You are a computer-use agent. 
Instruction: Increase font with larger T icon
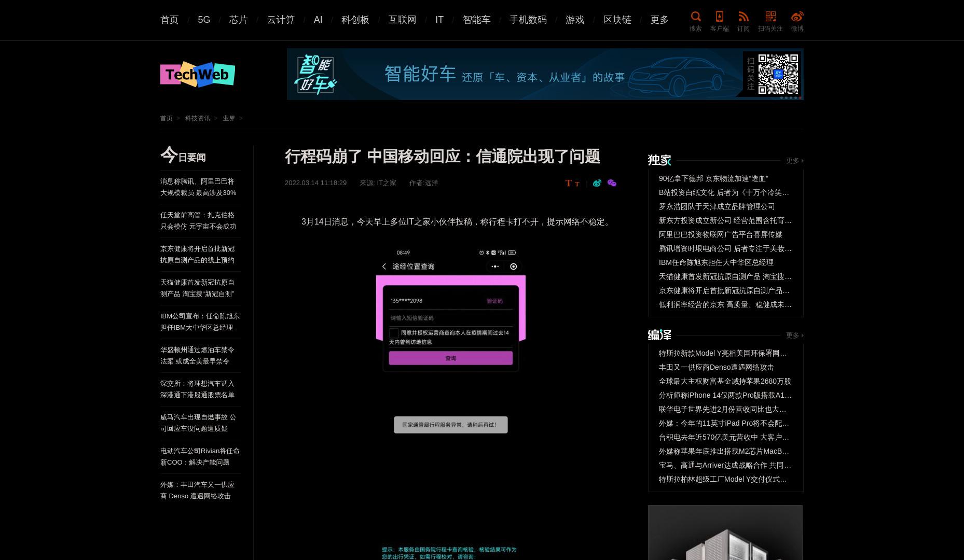(568, 183)
